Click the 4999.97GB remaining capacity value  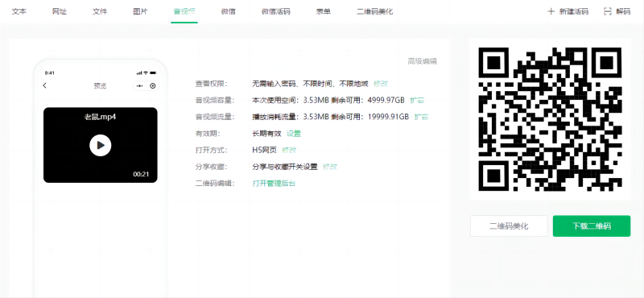(x=386, y=100)
